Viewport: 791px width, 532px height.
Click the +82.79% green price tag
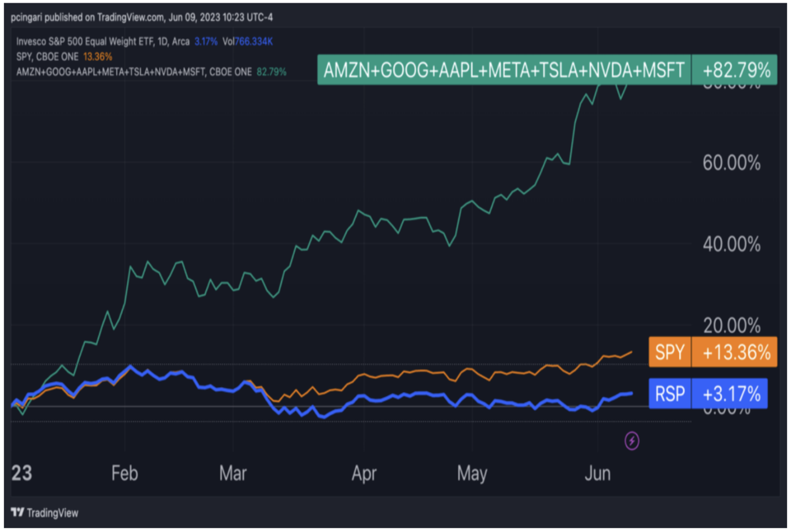pos(735,70)
